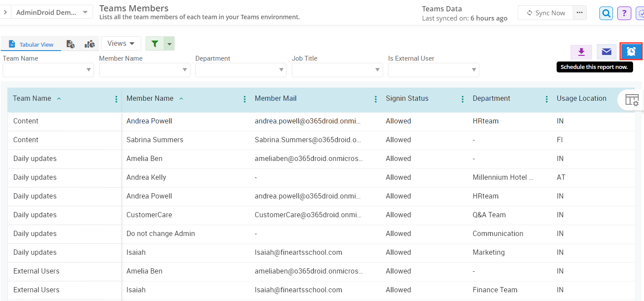Click the envelope email report icon

606,52
